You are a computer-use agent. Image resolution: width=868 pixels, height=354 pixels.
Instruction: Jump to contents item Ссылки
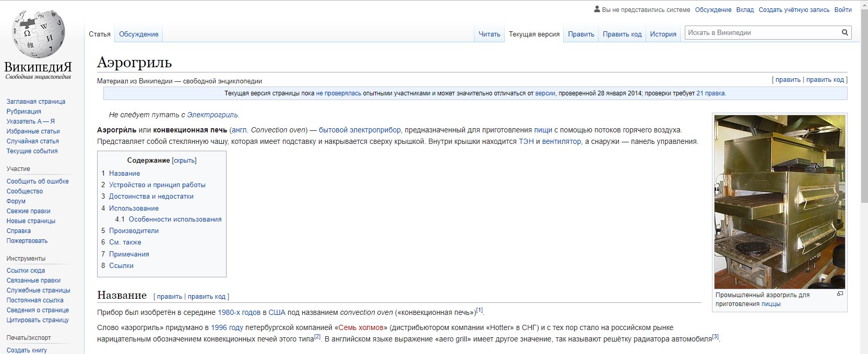click(121, 266)
